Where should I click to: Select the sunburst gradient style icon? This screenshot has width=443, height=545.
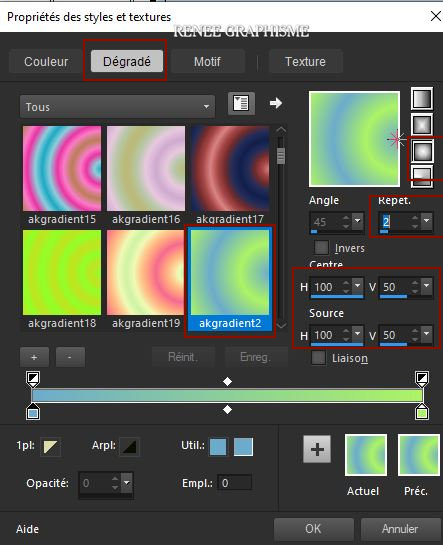click(x=422, y=151)
